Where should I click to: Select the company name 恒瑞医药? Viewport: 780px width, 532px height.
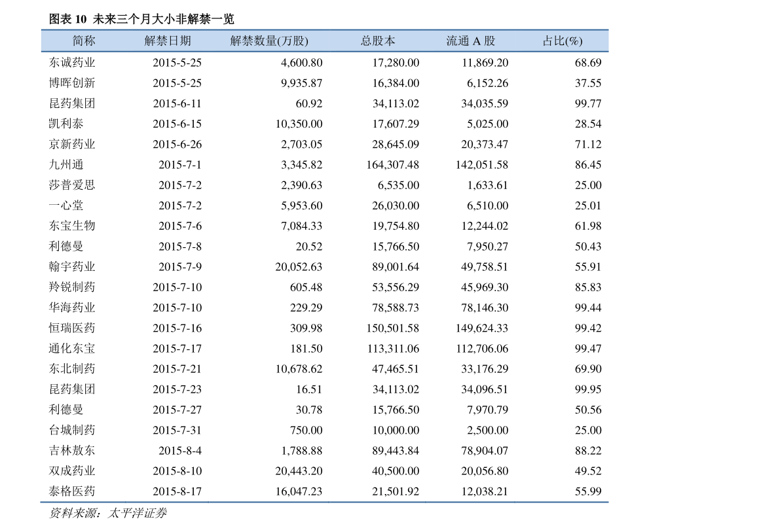(x=72, y=328)
